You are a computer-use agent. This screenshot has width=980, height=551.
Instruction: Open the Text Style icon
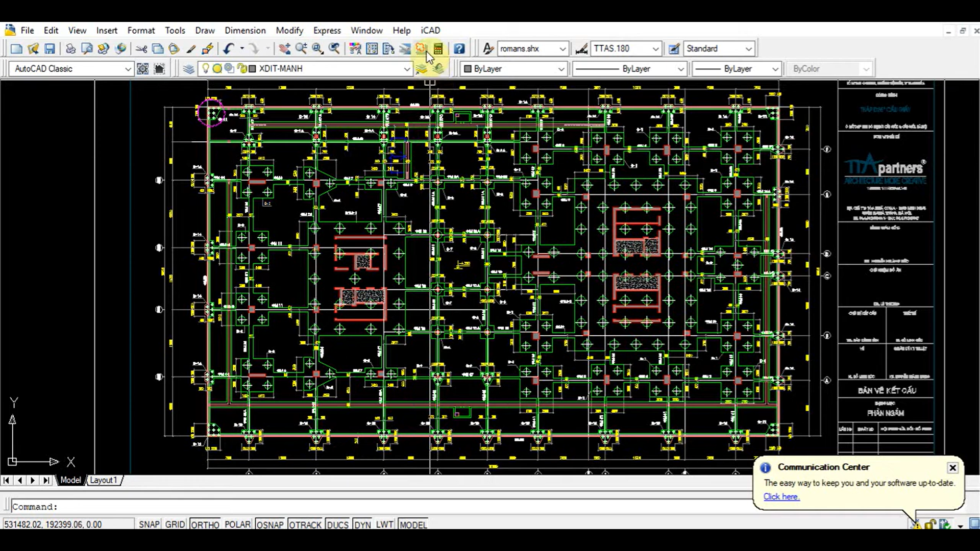(488, 49)
